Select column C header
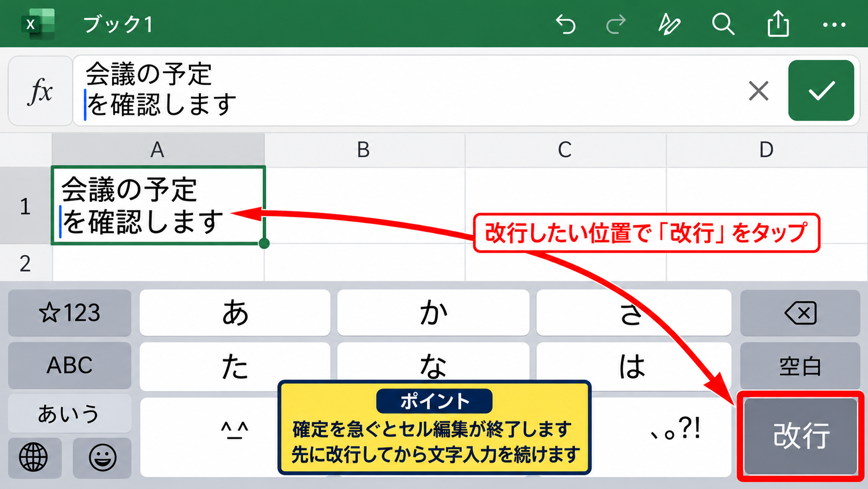868x489 pixels. click(565, 150)
